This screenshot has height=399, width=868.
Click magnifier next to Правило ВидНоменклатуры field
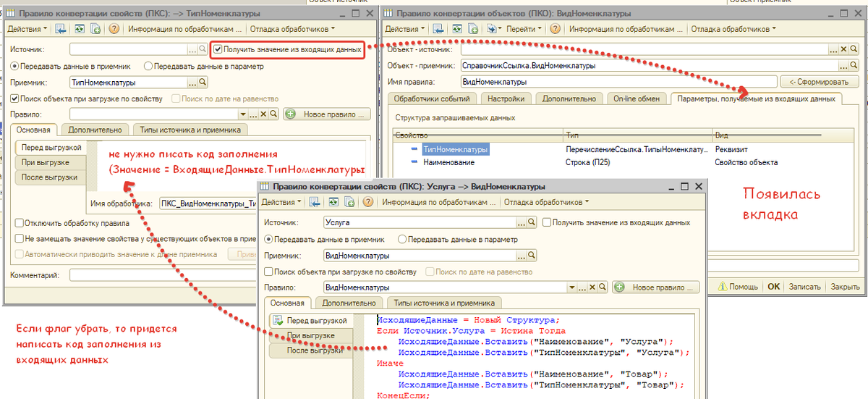603,287
